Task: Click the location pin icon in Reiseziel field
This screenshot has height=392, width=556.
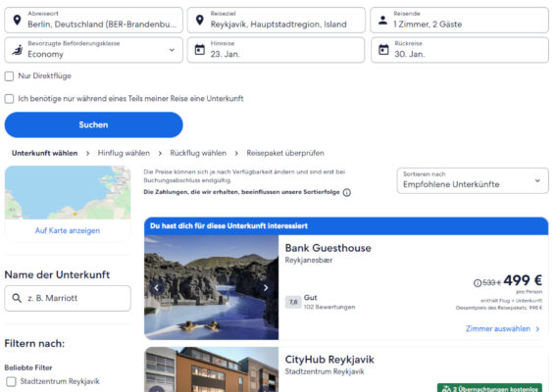Action: pos(200,20)
